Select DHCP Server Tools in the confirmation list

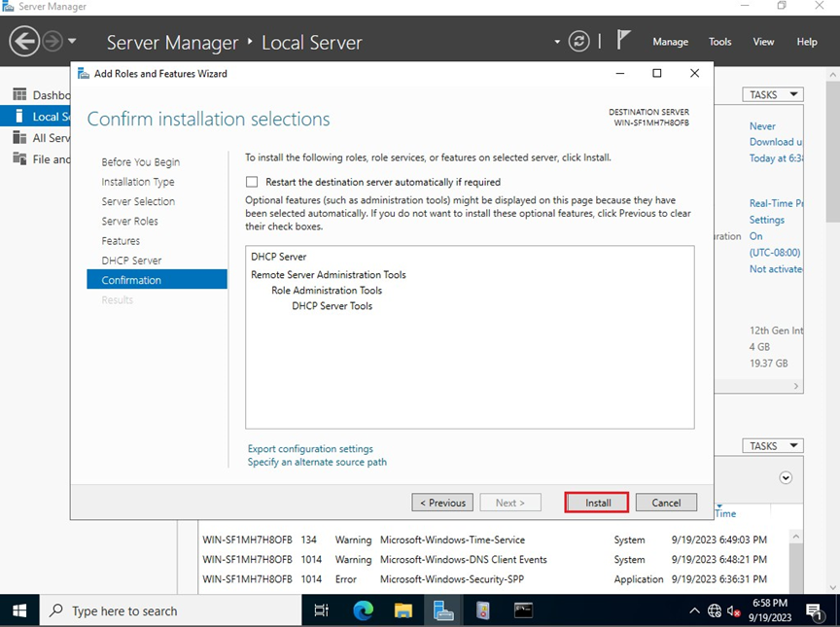coord(332,306)
